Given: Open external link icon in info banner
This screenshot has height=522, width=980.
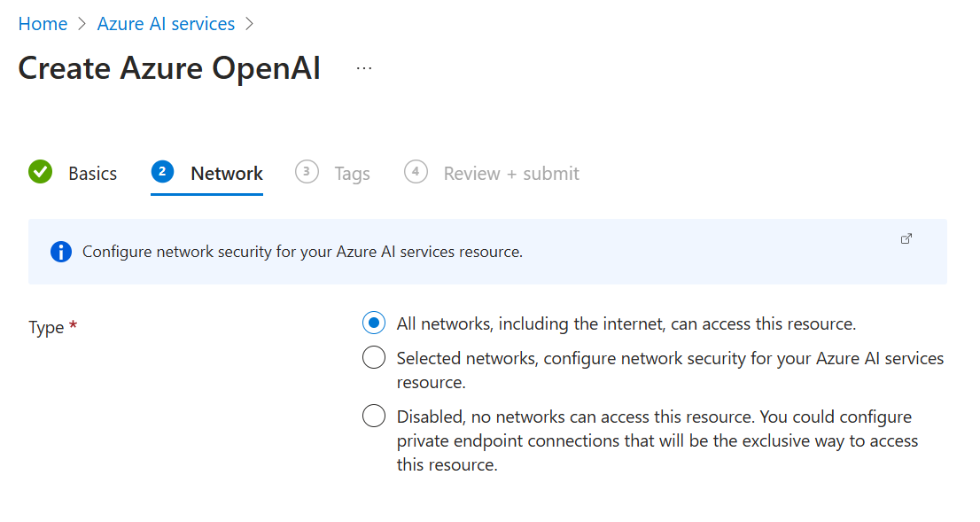Looking at the screenshot, I should 906,238.
